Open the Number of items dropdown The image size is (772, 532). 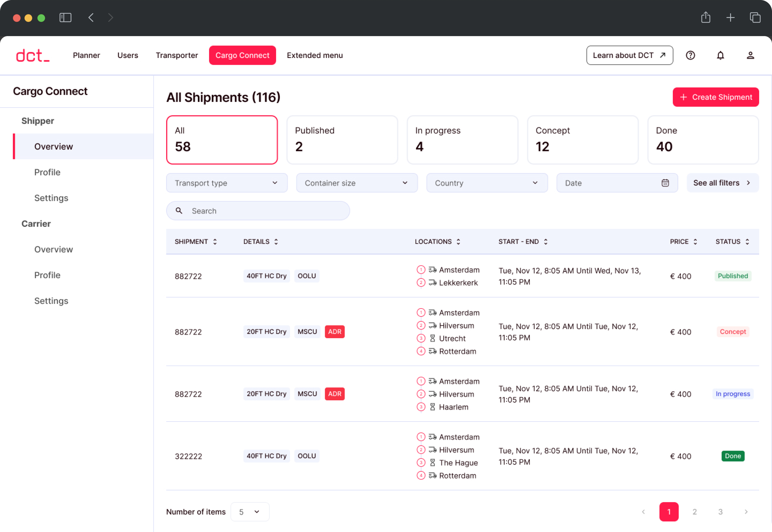click(250, 512)
